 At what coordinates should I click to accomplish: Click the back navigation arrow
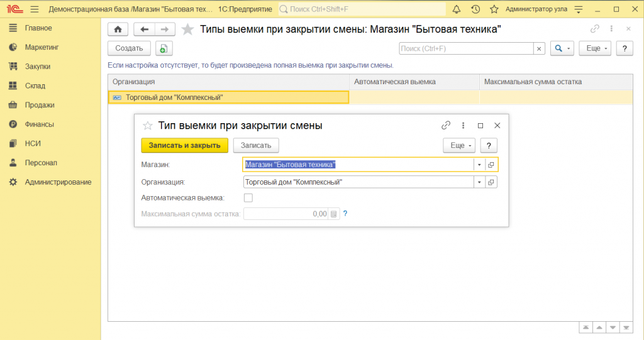click(145, 30)
